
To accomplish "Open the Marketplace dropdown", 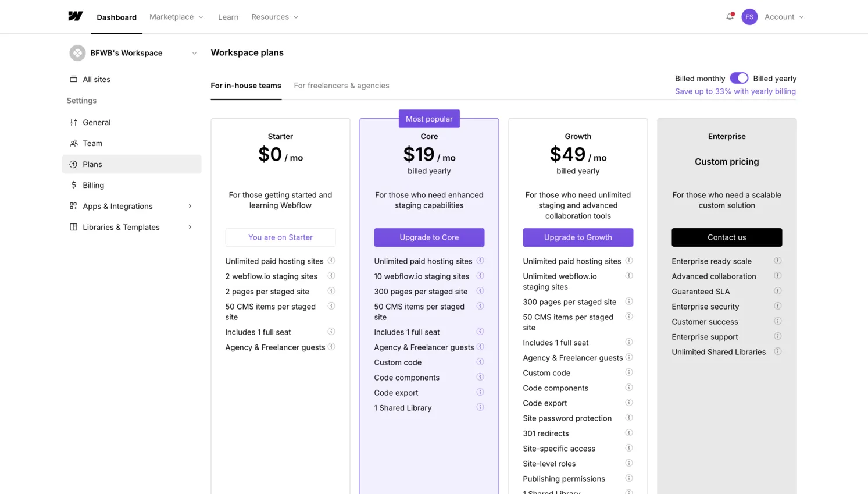I will (x=176, y=17).
